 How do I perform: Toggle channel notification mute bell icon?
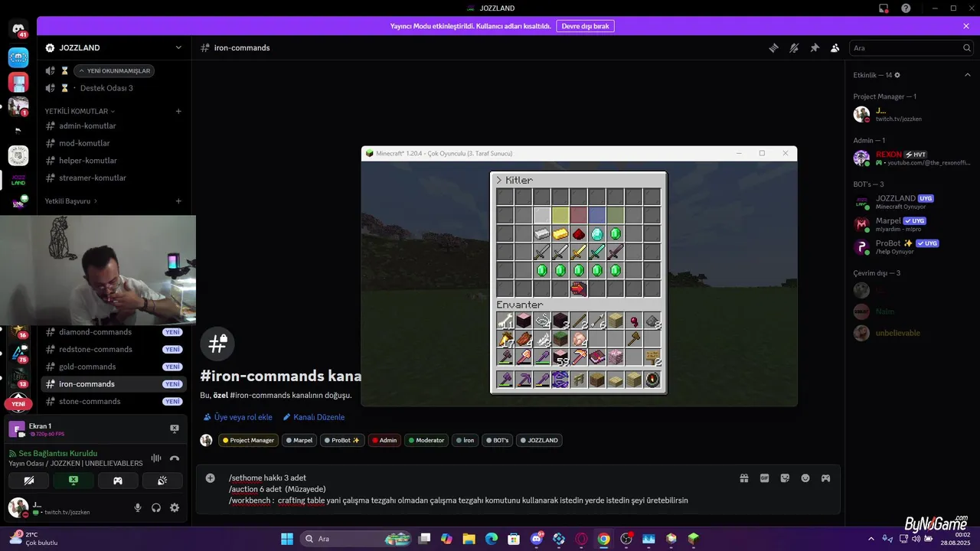pos(794,47)
